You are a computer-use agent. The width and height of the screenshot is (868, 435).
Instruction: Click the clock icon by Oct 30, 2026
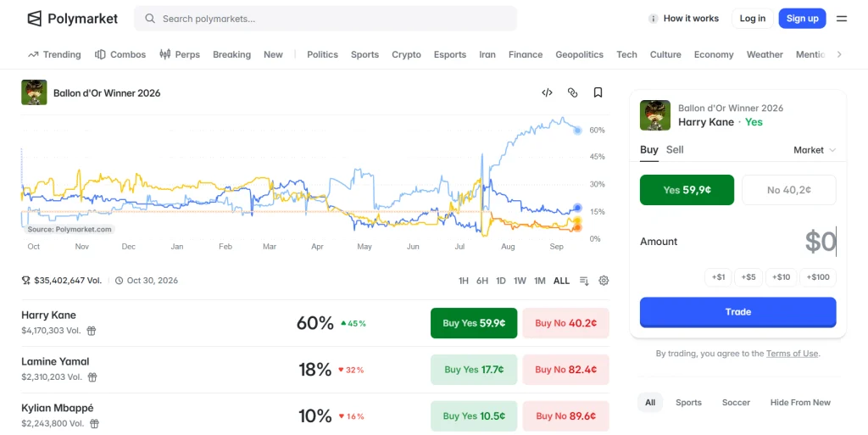coord(119,281)
